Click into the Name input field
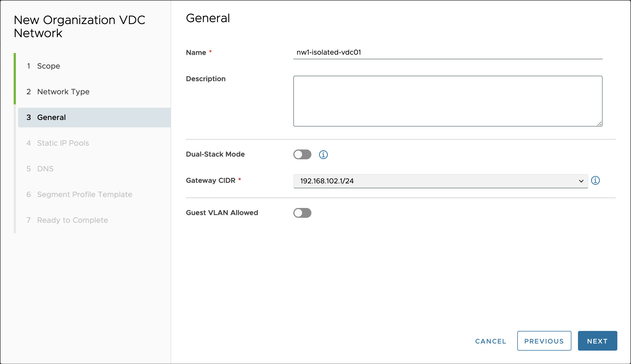 click(x=447, y=52)
